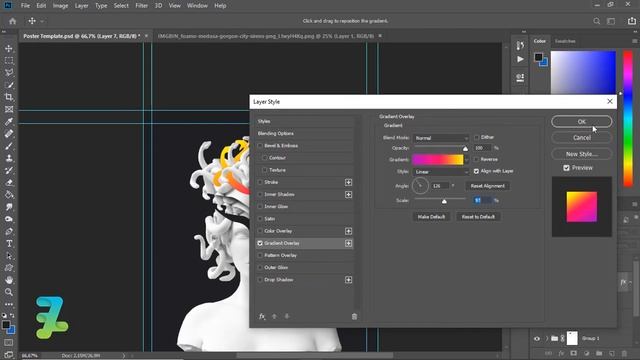Enable the Inner Shadow checkbox
The width and height of the screenshot is (640, 360).
click(x=260, y=194)
